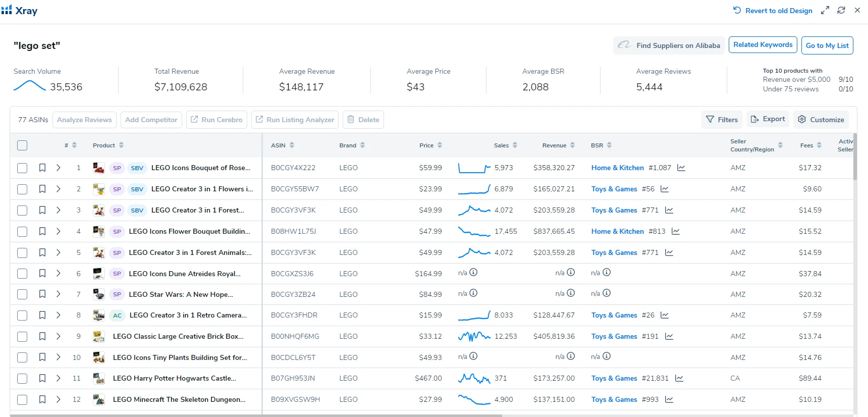Click the refresh icon in top bar
868x417 pixels.
pos(841,10)
